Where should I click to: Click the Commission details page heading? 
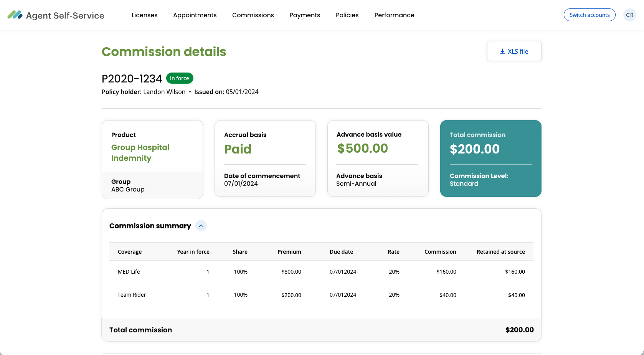click(x=164, y=52)
